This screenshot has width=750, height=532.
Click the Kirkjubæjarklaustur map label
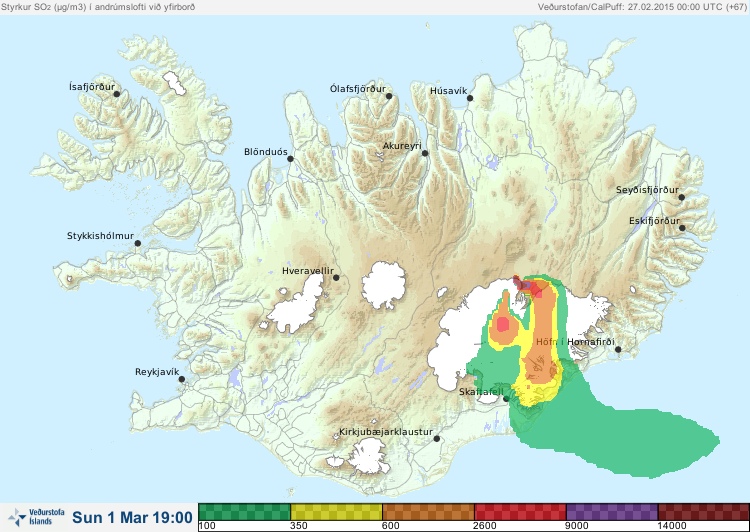click(386, 432)
